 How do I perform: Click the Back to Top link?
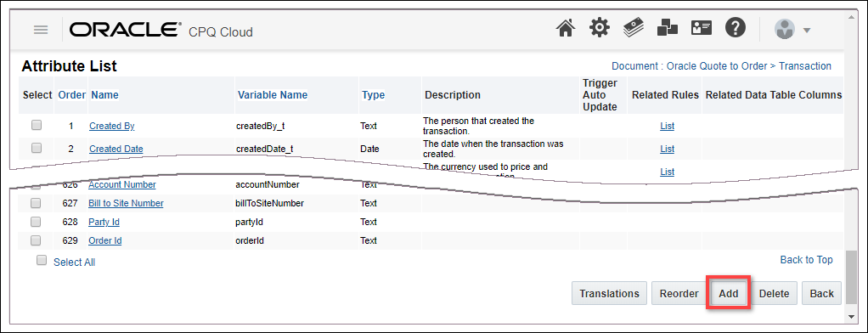point(806,259)
